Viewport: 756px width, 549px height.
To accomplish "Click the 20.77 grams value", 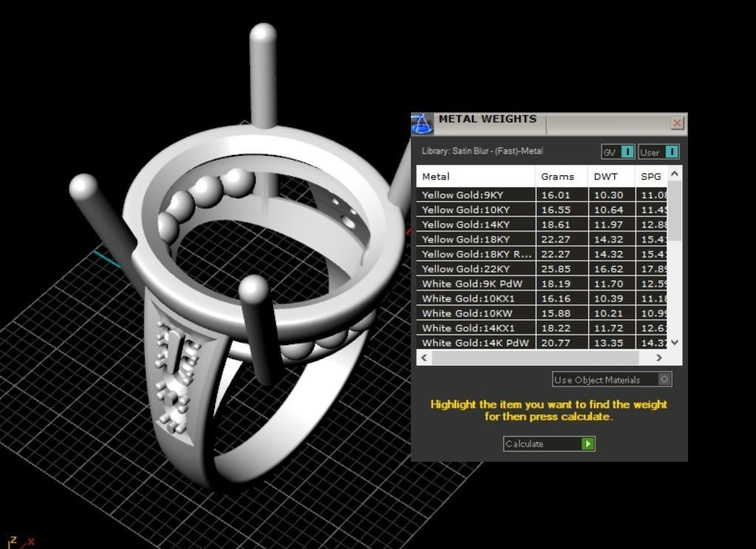I will click(x=556, y=343).
